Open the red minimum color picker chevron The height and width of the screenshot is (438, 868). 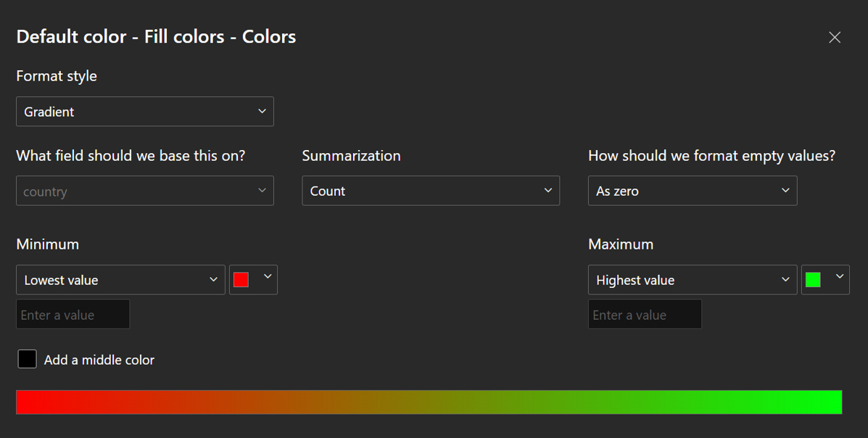[x=266, y=279]
